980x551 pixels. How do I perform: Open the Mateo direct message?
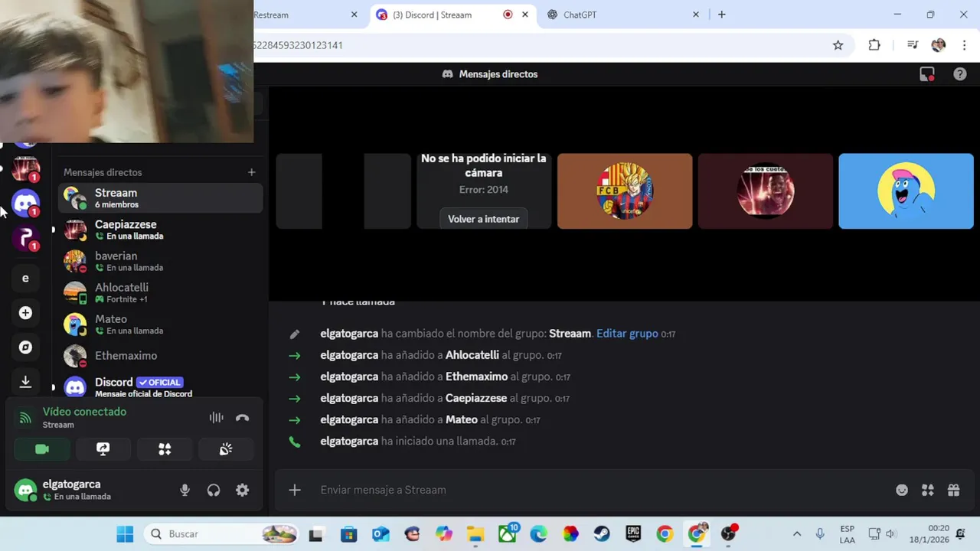point(161,324)
